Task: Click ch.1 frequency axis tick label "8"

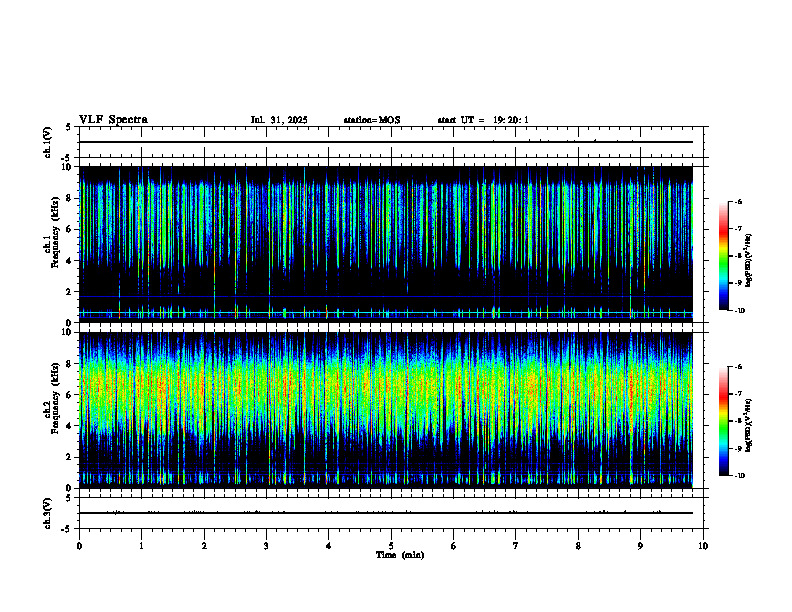Action: pyautogui.click(x=69, y=198)
